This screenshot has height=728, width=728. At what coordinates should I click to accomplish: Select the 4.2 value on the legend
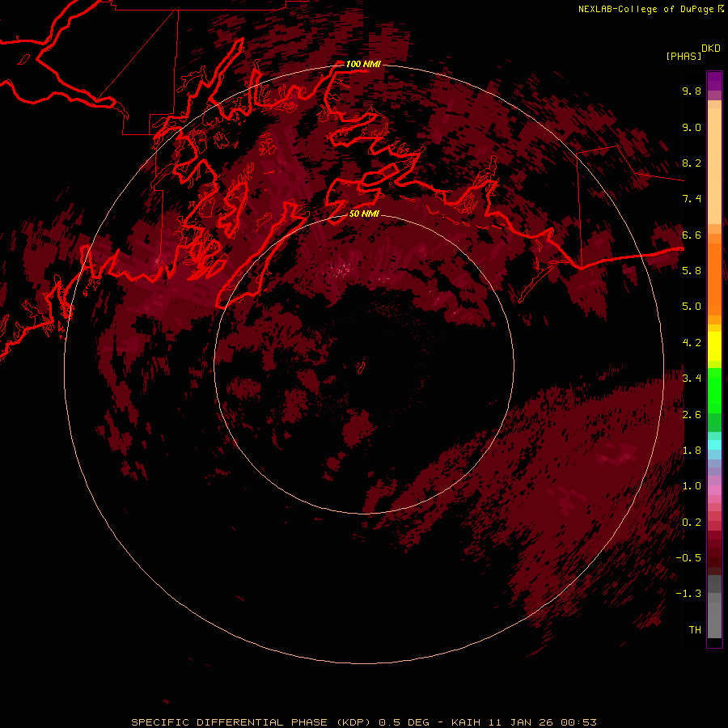tap(692, 343)
